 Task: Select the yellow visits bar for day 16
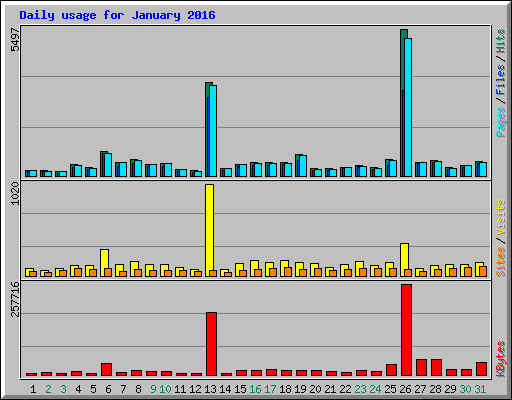coord(254,268)
